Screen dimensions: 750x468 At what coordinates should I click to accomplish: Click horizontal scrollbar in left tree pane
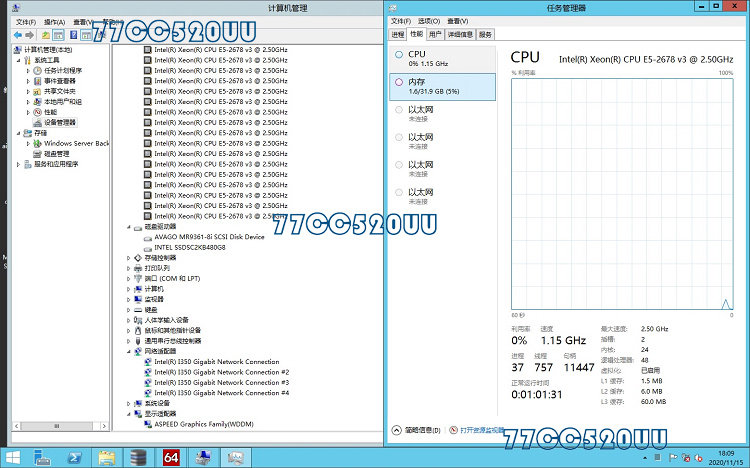56,425
